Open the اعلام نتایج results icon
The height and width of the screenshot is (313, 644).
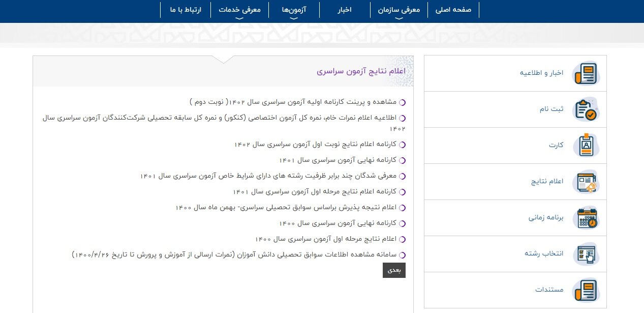586,182
